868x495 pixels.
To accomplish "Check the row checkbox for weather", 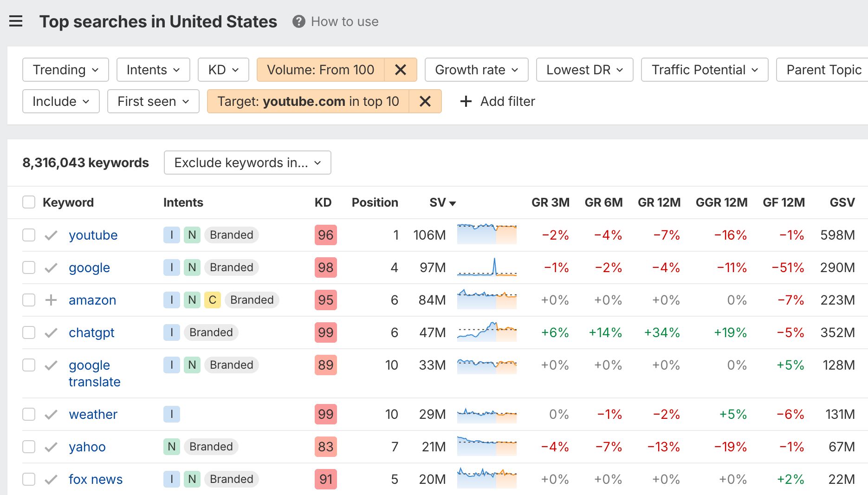I will click(28, 414).
